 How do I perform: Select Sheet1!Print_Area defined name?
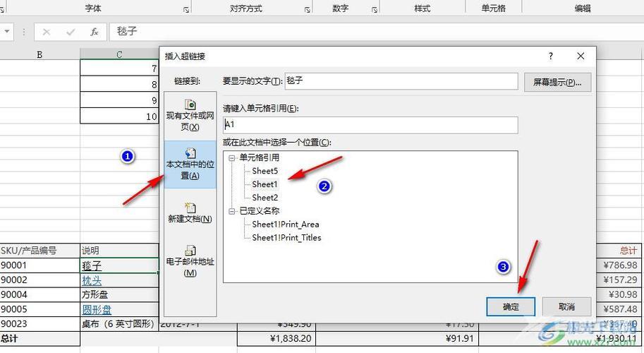tap(286, 225)
